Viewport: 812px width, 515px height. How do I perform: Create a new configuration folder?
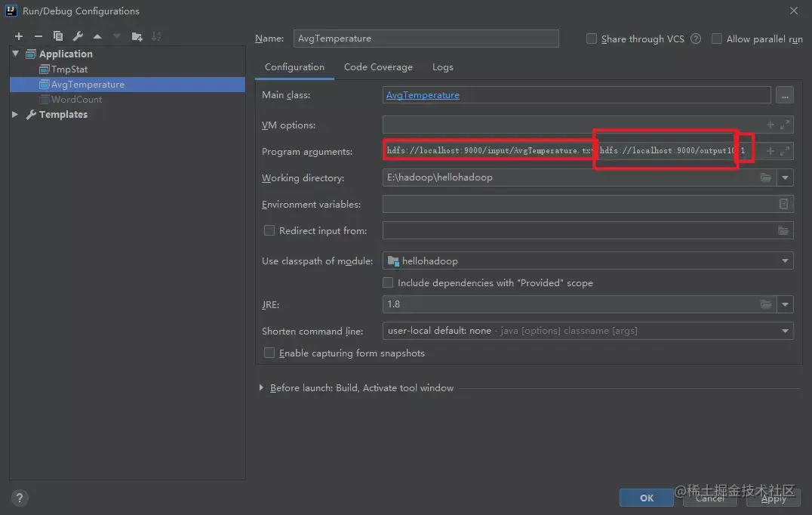coord(137,36)
